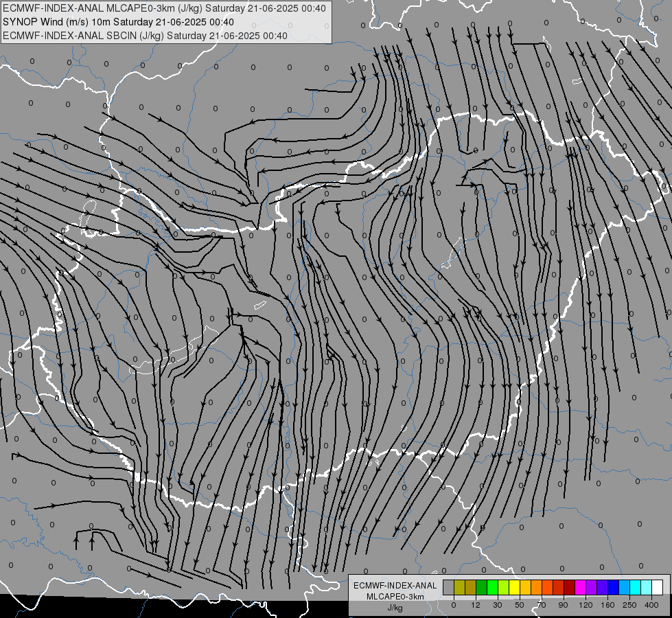Pick the dark red legend swatch
The image size is (672, 618).
570,587
